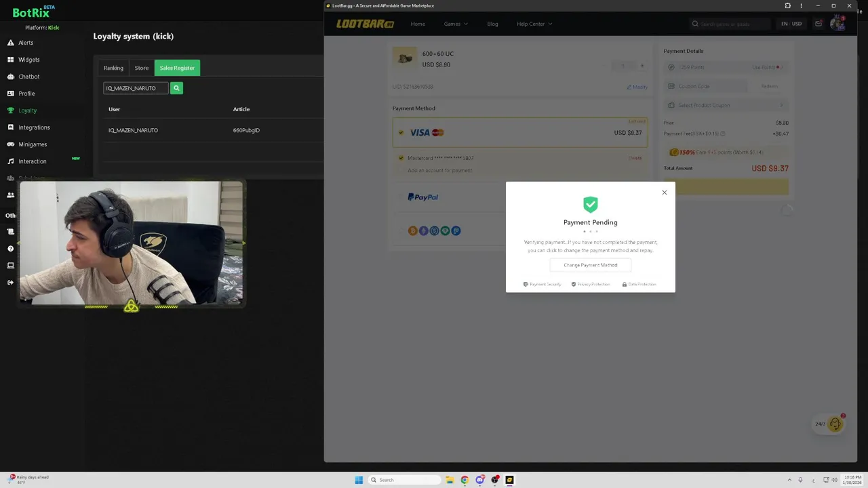Click the 600+60 UC product thumbnail

point(405,58)
